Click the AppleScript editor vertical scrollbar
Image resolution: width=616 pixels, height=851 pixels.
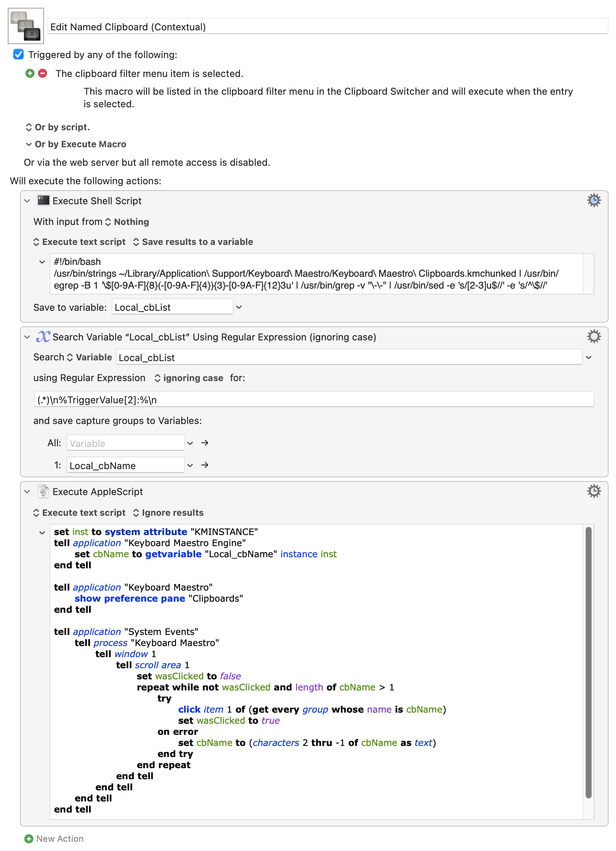pos(588,662)
